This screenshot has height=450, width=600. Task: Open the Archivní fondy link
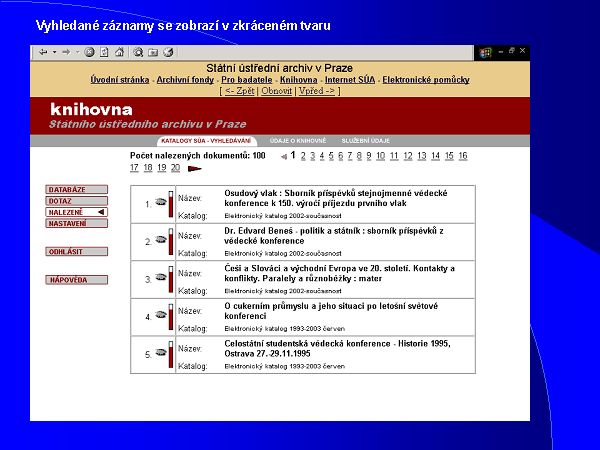185,79
